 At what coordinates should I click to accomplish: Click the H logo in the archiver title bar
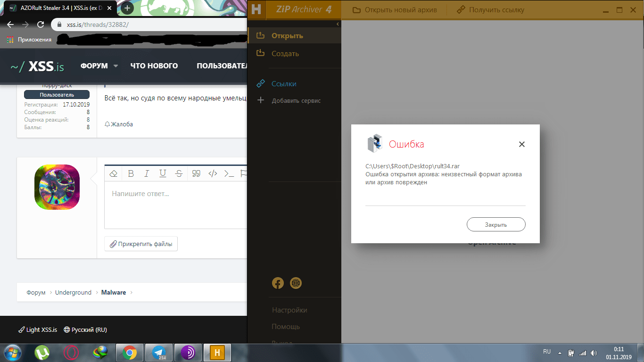point(256,10)
